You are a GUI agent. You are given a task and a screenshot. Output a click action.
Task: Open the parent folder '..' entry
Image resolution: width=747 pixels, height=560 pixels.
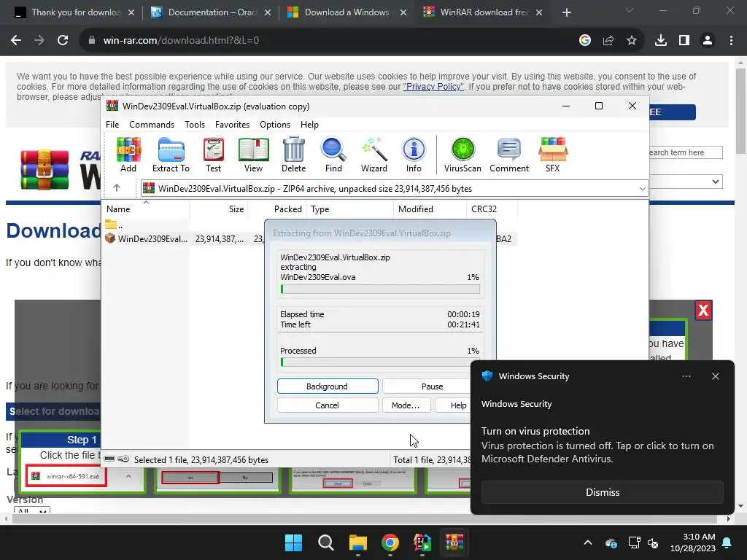click(115, 225)
